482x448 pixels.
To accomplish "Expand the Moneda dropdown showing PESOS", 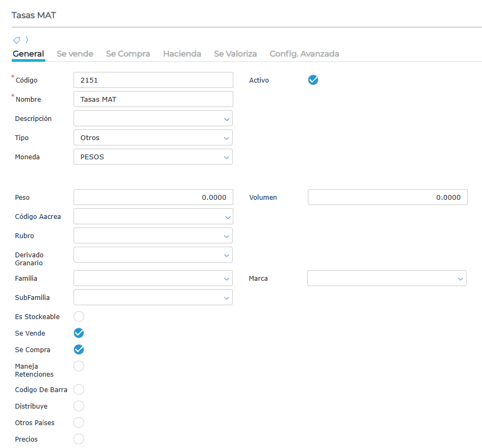I will [x=153, y=157].
